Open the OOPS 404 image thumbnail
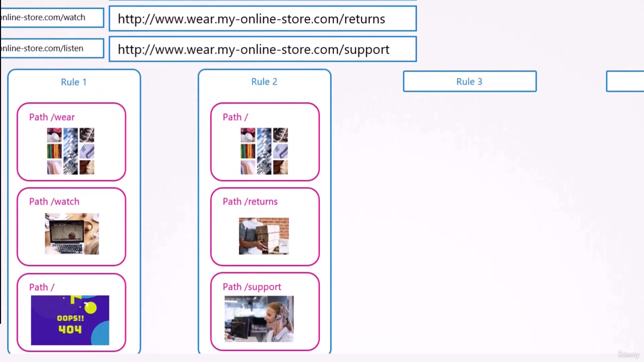The height and width of the screenshot is (362, 644). (x=70, y=320)
